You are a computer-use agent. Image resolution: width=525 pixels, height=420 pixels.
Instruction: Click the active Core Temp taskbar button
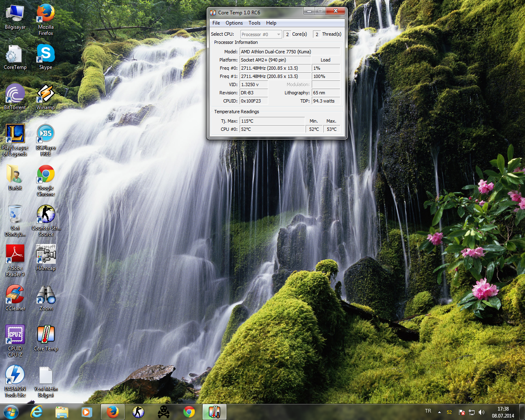215,412
